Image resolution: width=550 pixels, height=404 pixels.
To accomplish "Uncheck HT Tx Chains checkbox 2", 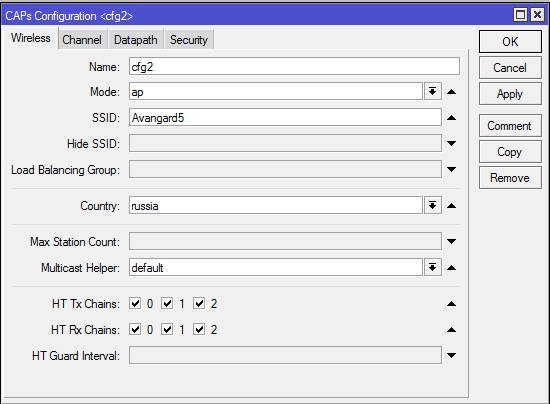I will (x=199, y=303).
